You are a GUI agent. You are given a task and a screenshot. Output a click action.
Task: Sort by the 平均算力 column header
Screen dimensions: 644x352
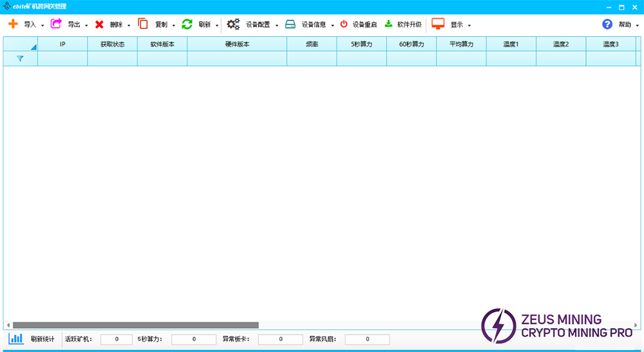tap(461, 44)
